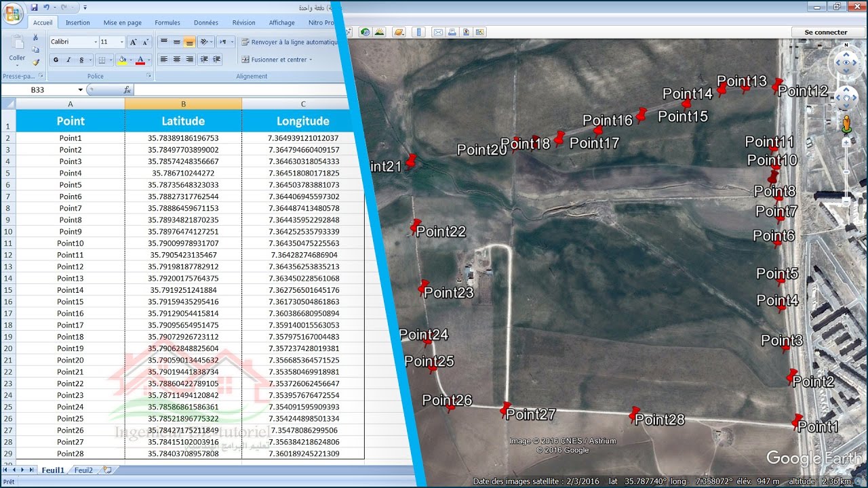The width and height of the screenshot is (868, 488).
Task: Switch to the Affichage tab
Action: 282,22
